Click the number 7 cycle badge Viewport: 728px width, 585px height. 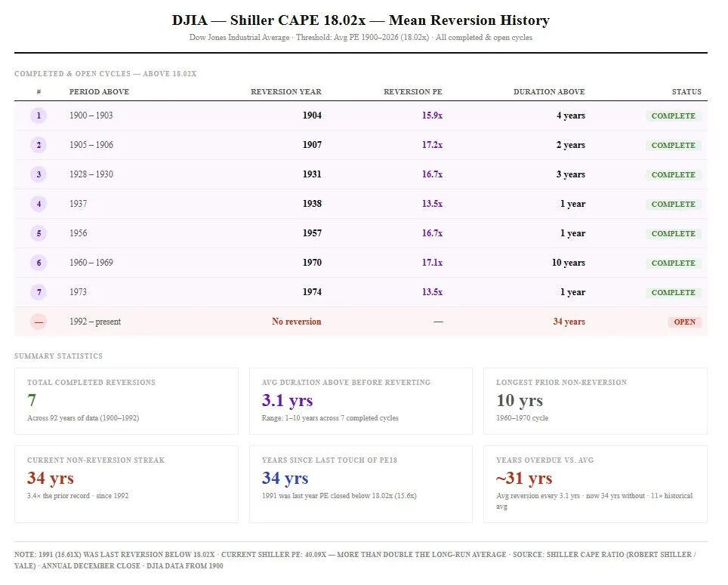(x=39, y=292)
